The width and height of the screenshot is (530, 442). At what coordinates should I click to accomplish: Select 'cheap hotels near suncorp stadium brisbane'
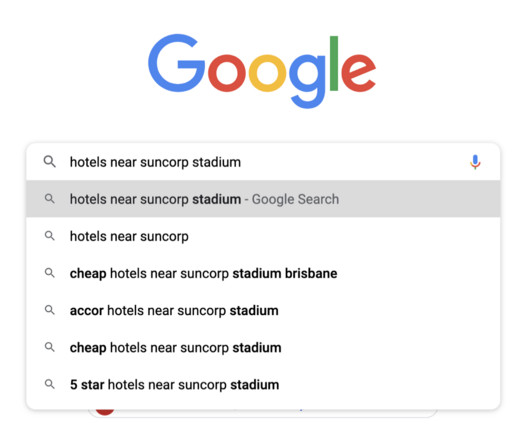click(263, 273)
